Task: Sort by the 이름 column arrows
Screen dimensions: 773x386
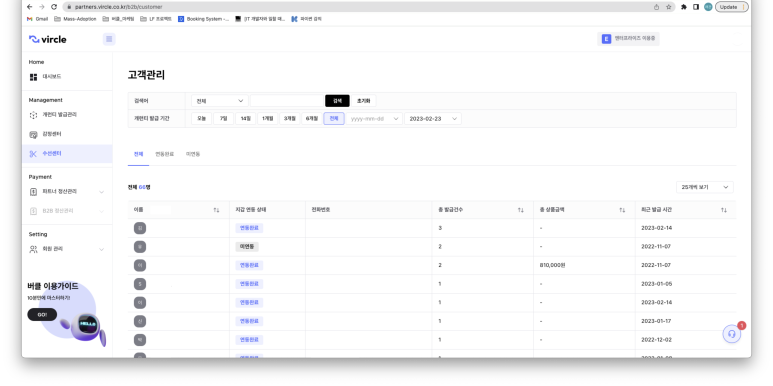Action: 216,210
